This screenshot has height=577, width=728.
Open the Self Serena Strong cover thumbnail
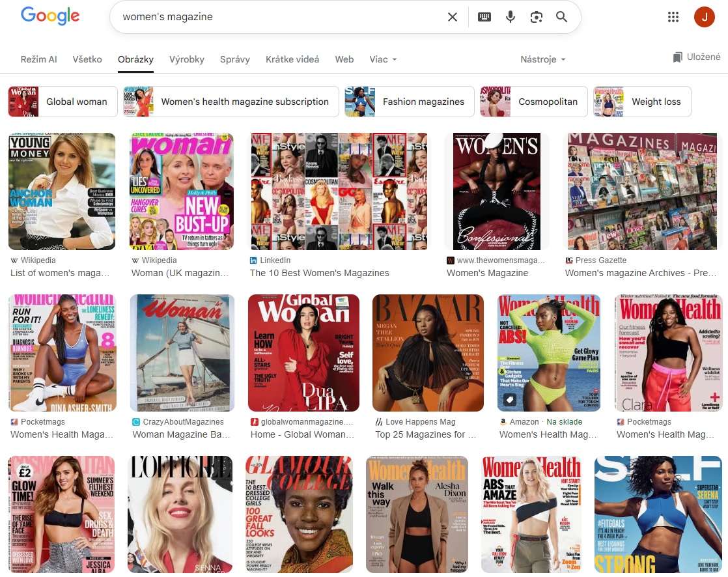click(x=658, y=514)
